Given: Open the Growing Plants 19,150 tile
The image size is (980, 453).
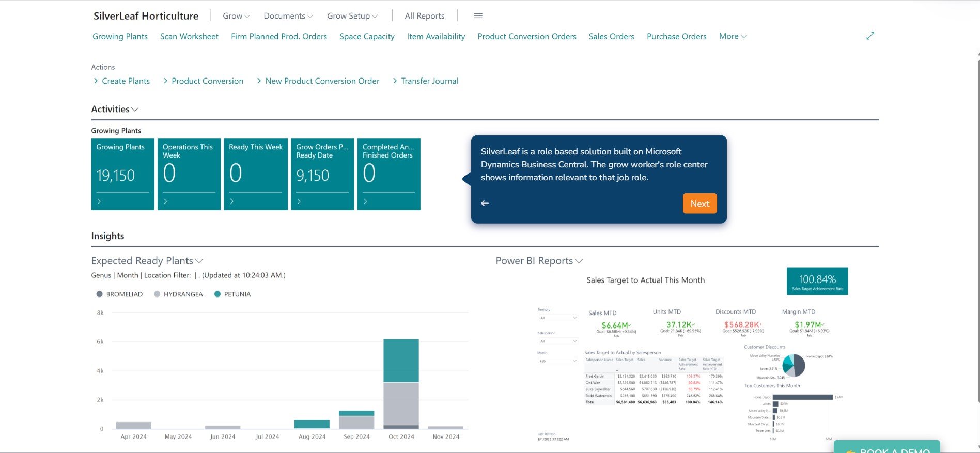Looking at the screenshot, I should [123, 174].
